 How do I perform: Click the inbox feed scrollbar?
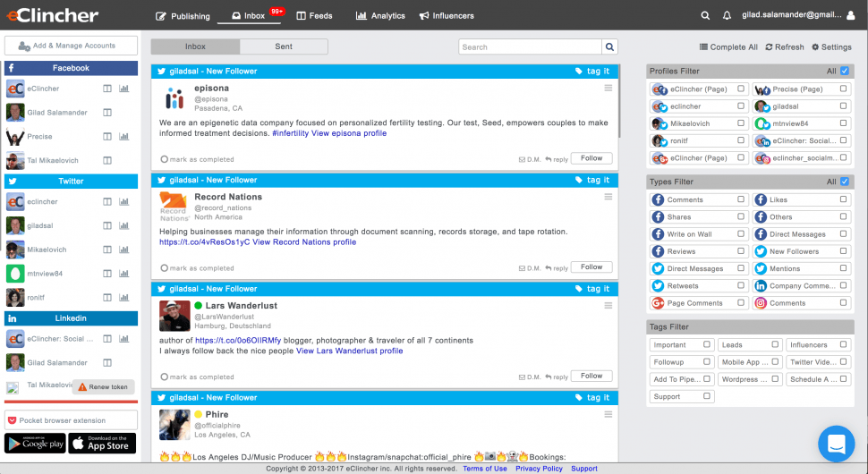click(619, 101)
